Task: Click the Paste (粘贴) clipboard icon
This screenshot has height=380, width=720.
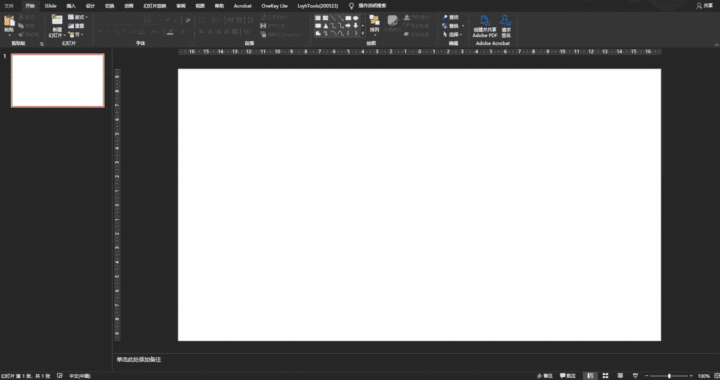Action: tap(9, 21)
